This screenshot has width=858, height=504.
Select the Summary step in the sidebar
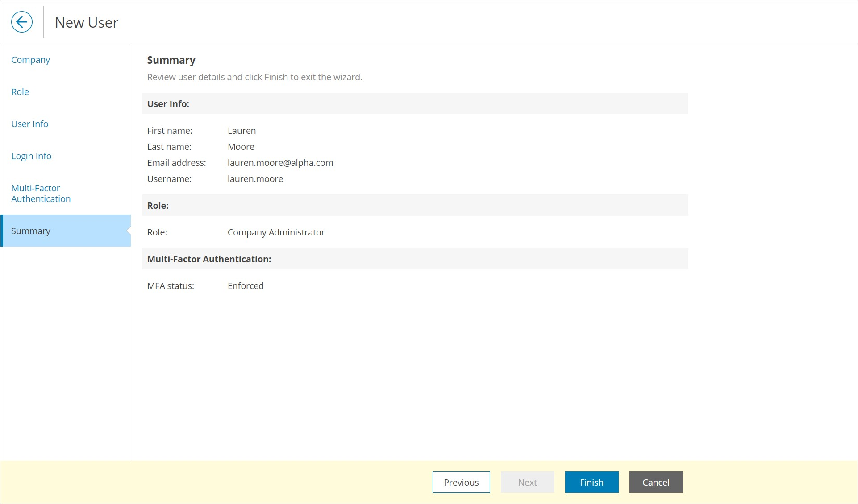coord(31,231)
